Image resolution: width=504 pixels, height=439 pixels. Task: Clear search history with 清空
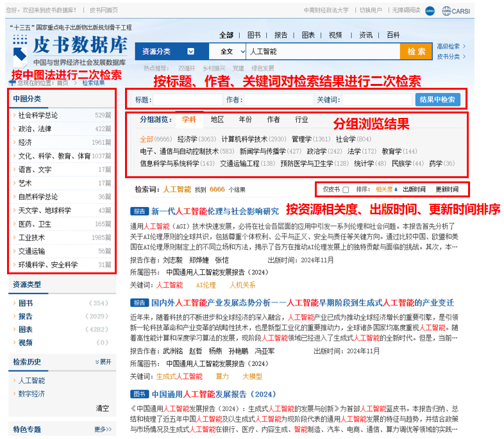pos(103,408)
